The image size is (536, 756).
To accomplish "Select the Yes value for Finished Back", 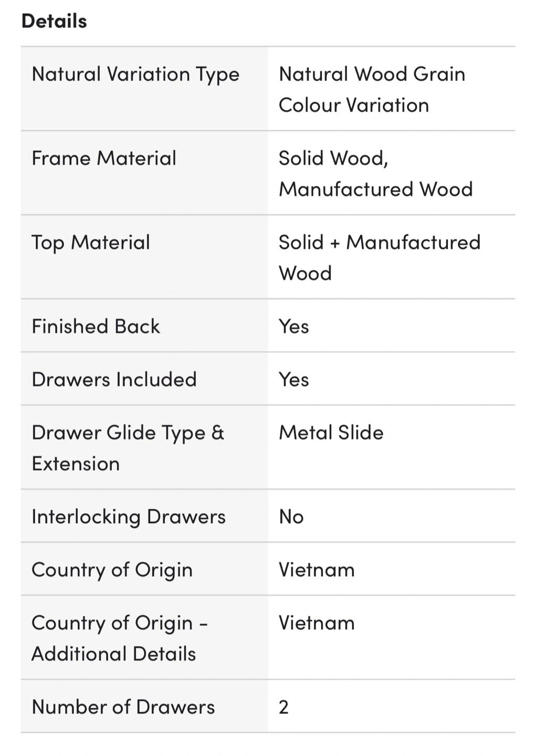I will (x=293, y=327).
